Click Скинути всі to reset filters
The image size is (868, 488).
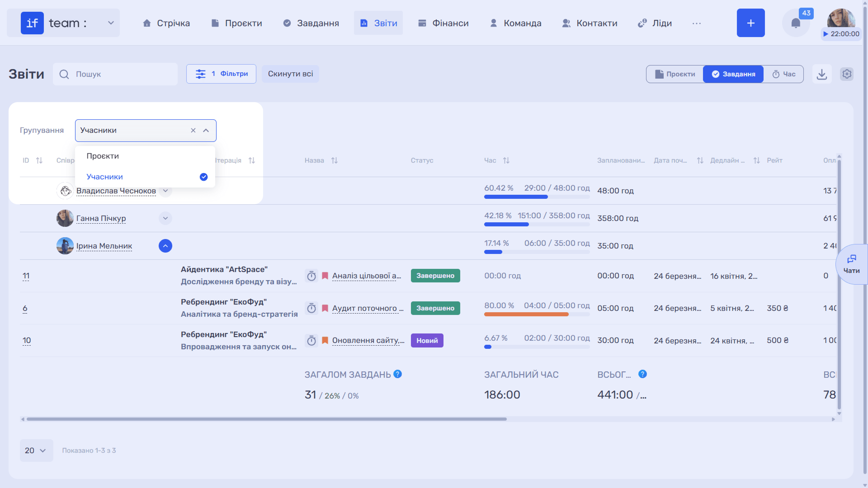[x=290, y=74]
